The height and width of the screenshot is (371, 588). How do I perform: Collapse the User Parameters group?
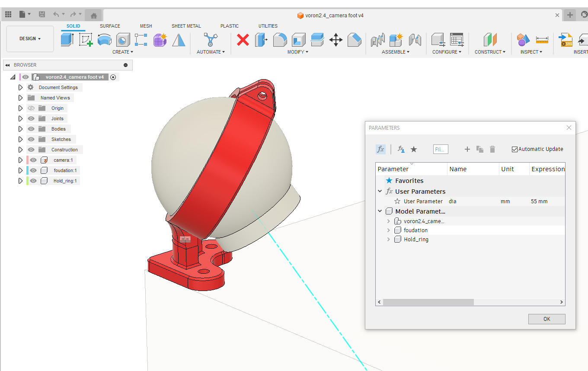coord(380,191)
